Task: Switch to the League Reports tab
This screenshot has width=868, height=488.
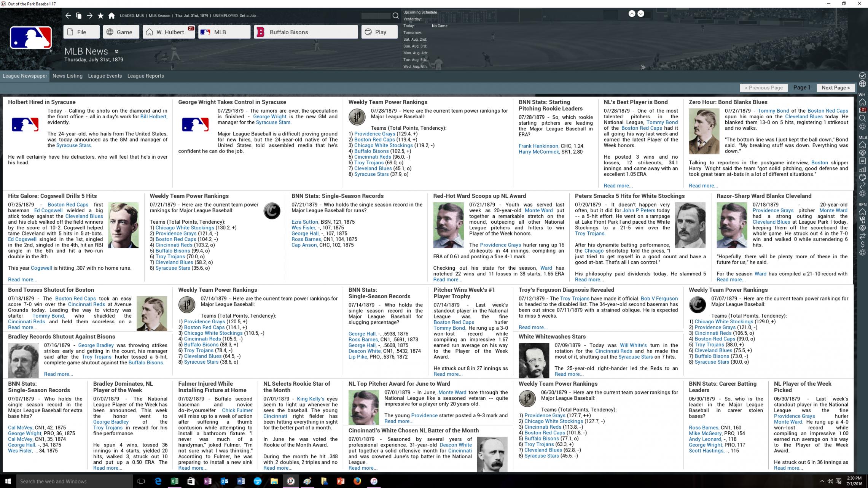Action: click(x=145, y=76)
